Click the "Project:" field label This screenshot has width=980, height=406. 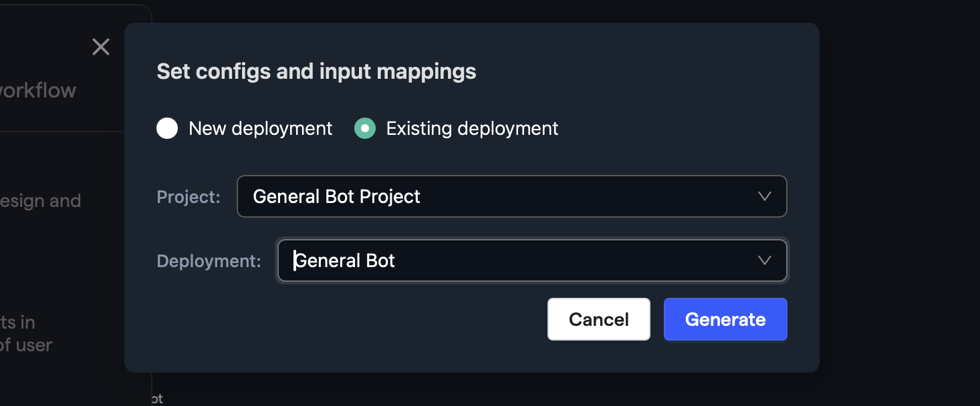[x=189, y=197]
